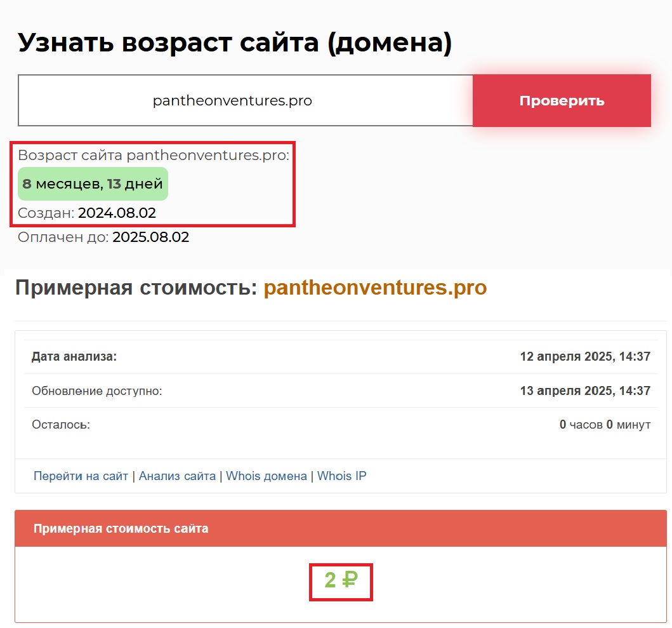Click the Обновление доступно label

[x=97, y=391]
